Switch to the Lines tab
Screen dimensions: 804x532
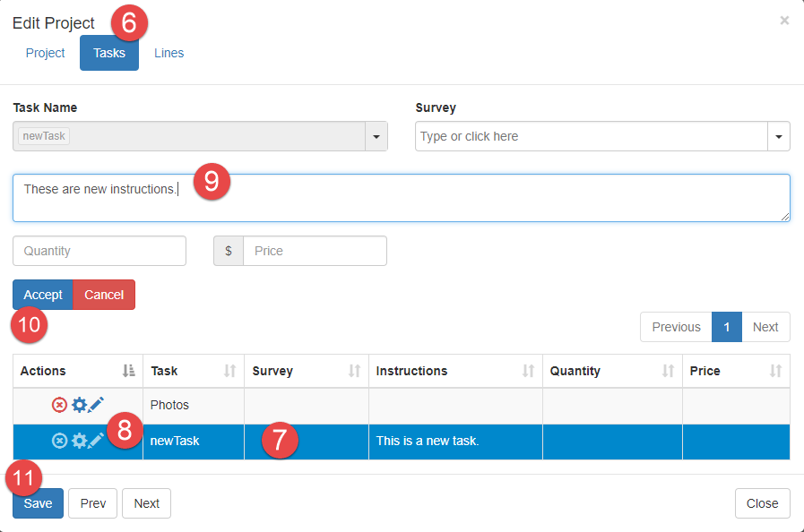[x=169, y=53]
